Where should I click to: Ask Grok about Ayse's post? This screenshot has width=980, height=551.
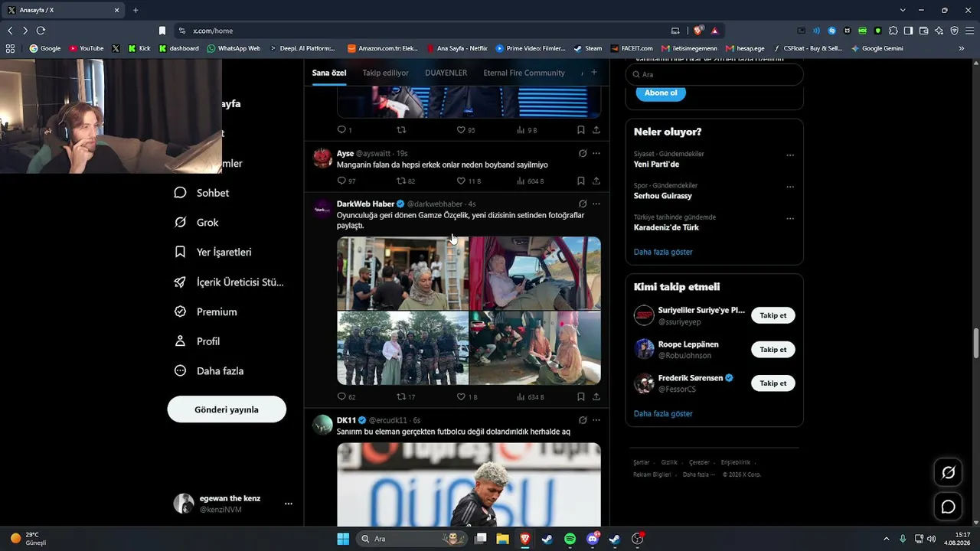(x=583, y=153)
